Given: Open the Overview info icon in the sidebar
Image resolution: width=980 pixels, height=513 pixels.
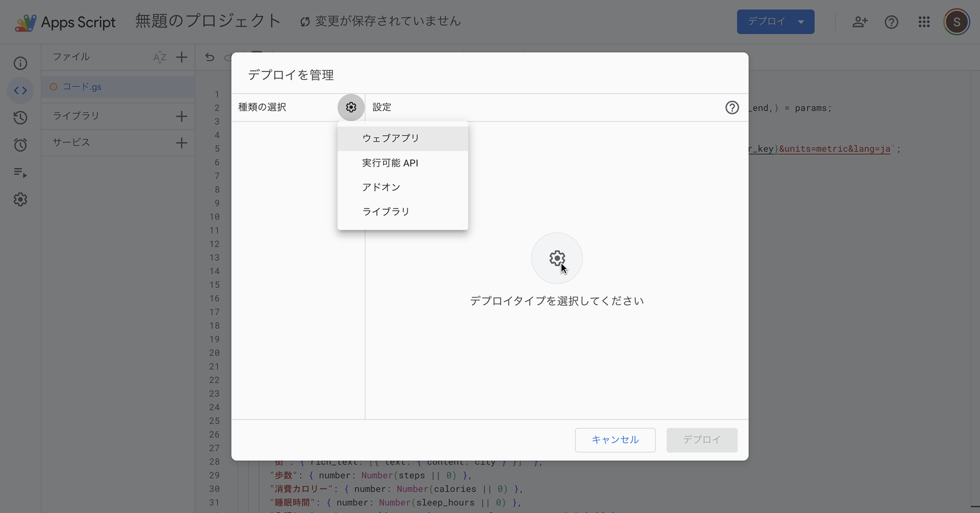Looking at the screenshot, I should (x=20, y=64).
